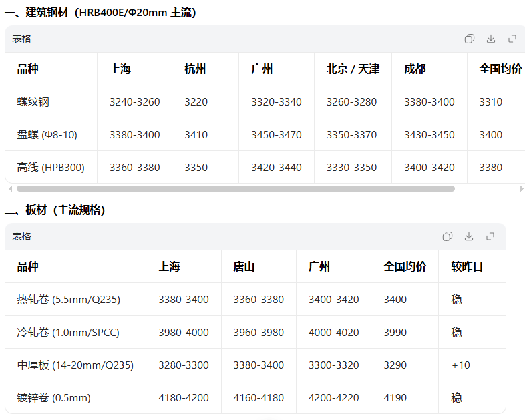Download the 建筑钢材 table
The image size is (525, 420).
[x=491, y=39]
